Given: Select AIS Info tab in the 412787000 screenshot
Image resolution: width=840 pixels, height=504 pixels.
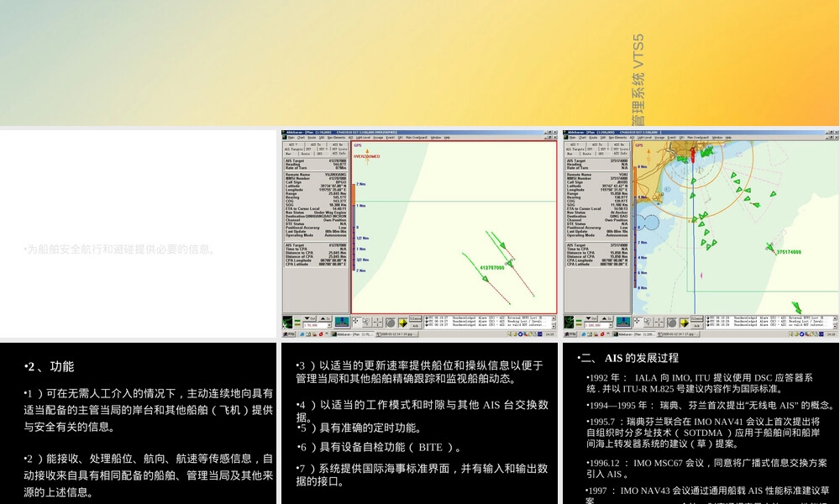Looking at the screenshot, I should 339,153.
